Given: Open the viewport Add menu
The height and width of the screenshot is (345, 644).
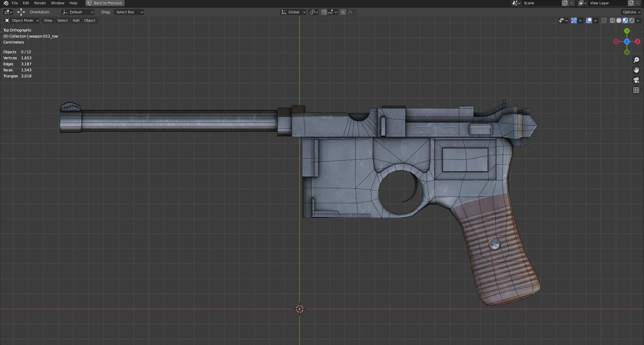Looking at the screenshot, I should click(76, 20).
